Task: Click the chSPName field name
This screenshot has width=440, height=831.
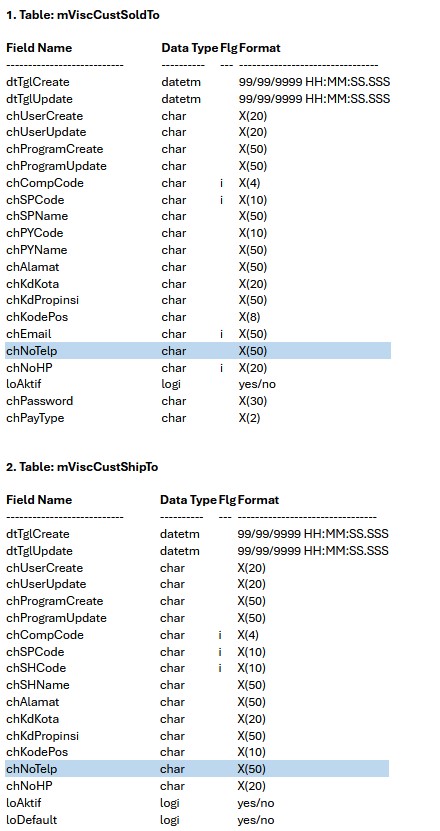Action: pos(37,216)
